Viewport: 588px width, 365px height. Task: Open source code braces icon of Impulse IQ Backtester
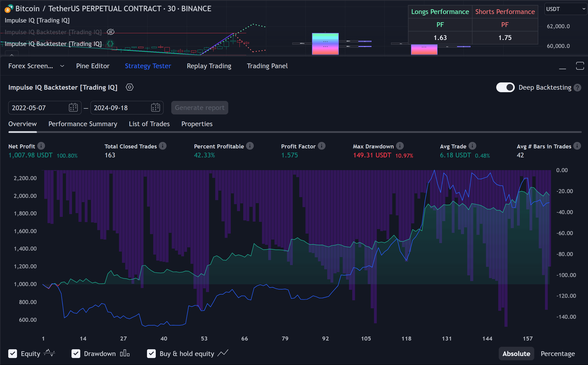coord(110,44)
